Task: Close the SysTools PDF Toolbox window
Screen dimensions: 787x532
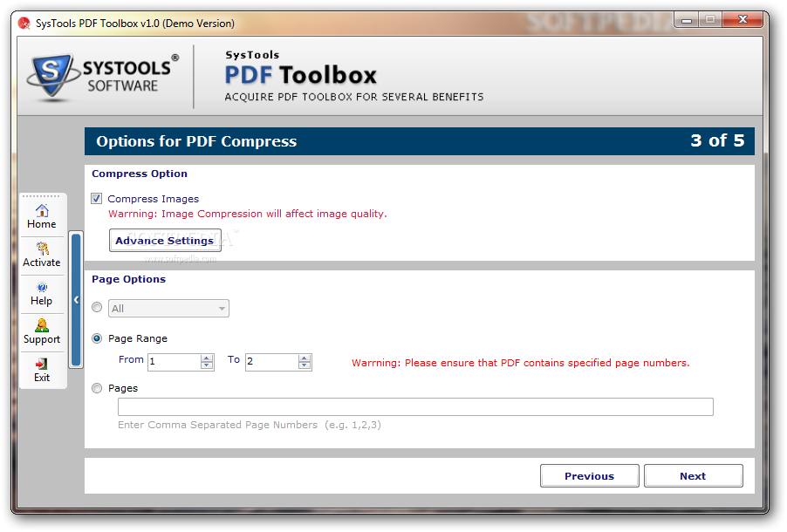Action: point(743,19)
